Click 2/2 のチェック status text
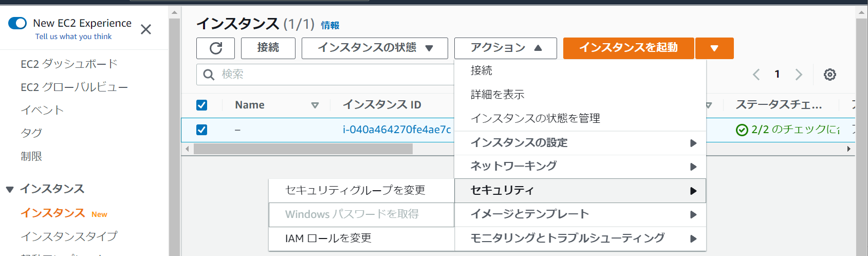 coord(796,130)
